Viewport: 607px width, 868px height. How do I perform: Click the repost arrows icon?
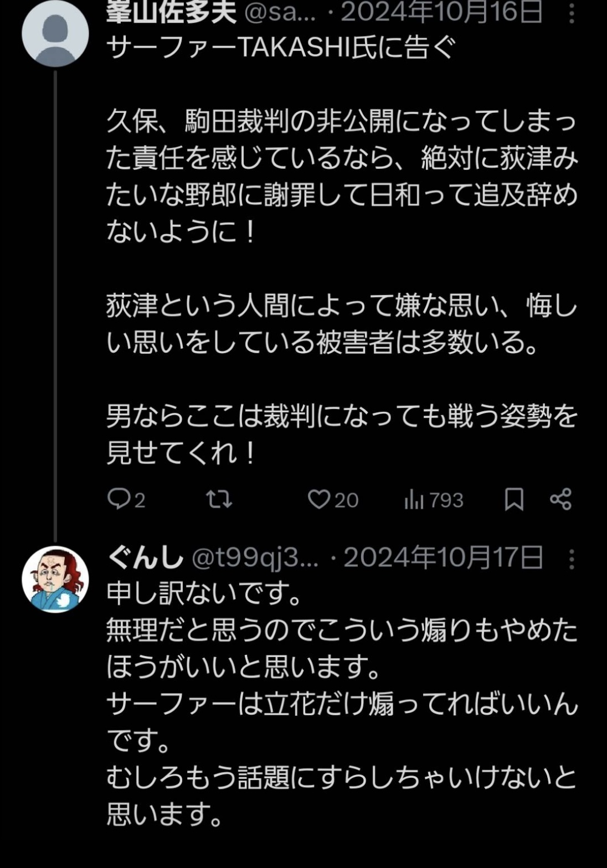219,500
